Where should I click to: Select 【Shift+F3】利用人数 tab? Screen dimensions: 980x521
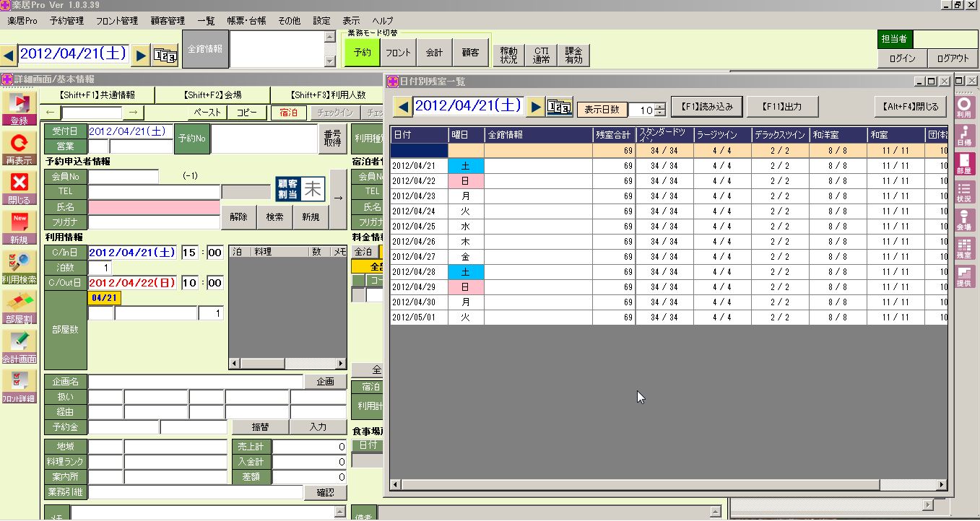(x=327, y=95)
